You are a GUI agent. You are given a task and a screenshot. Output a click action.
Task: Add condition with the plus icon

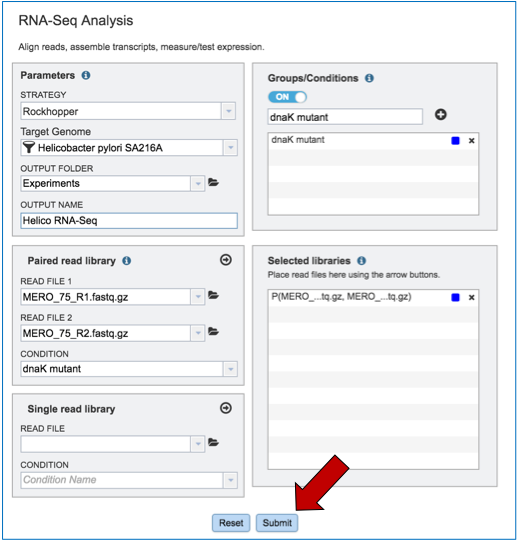[x=441, y=115]
